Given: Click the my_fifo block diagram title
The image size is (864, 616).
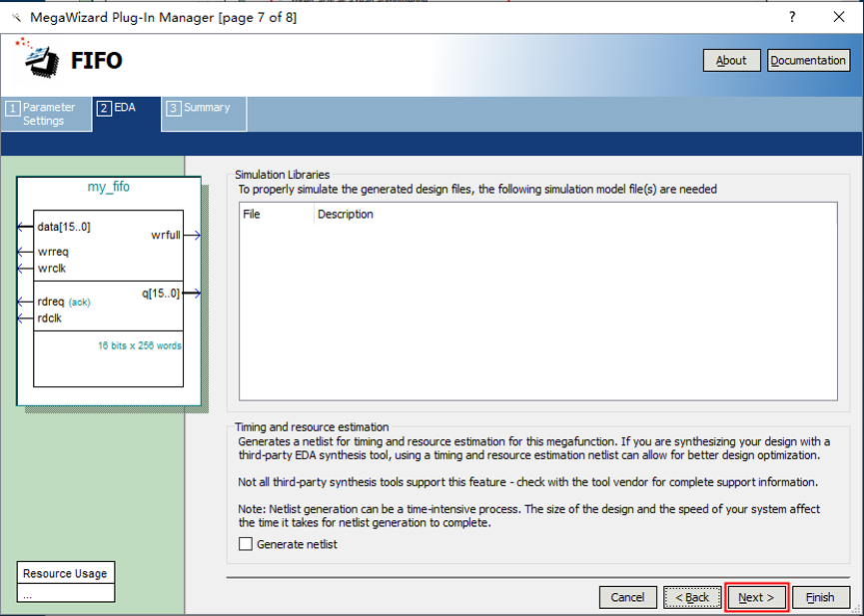Looking at the screenshot, I should coord(108,187).
